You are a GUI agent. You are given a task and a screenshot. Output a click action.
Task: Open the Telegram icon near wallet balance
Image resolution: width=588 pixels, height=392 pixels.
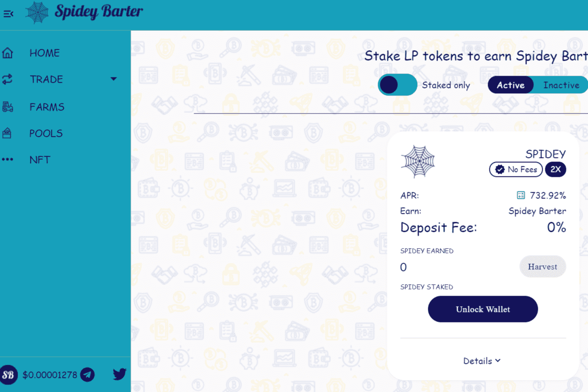88,374
